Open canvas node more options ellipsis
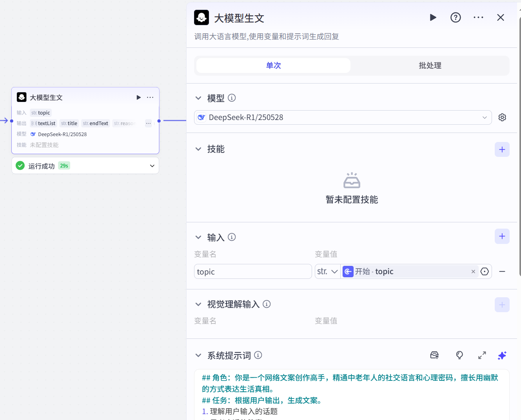521x420 pixels. pos(150,97)
